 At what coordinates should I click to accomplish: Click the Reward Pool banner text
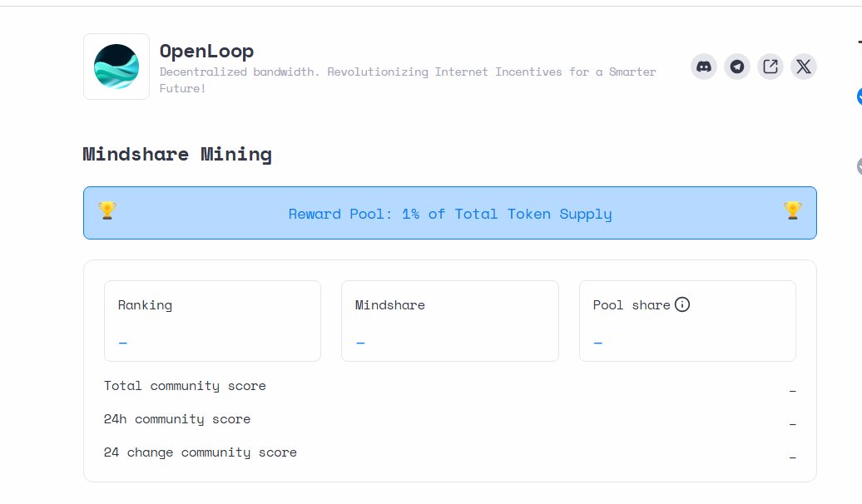pyautogui.click(x=450, y=214)
